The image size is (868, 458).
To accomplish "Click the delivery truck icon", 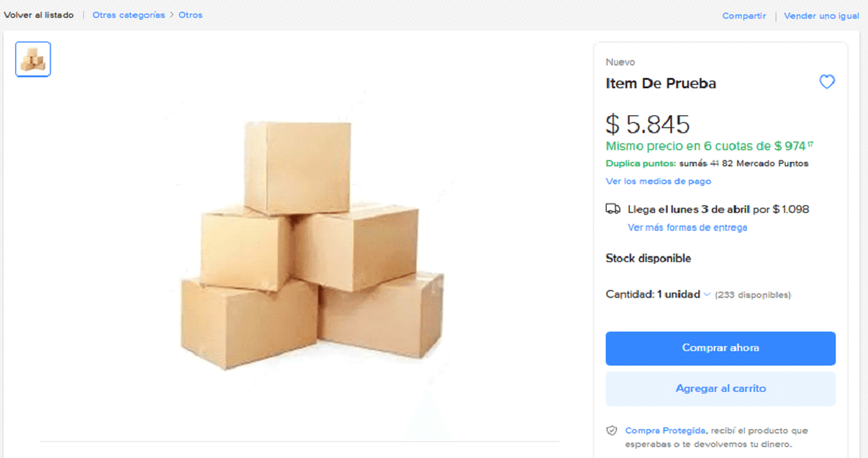I will (613, 209).
